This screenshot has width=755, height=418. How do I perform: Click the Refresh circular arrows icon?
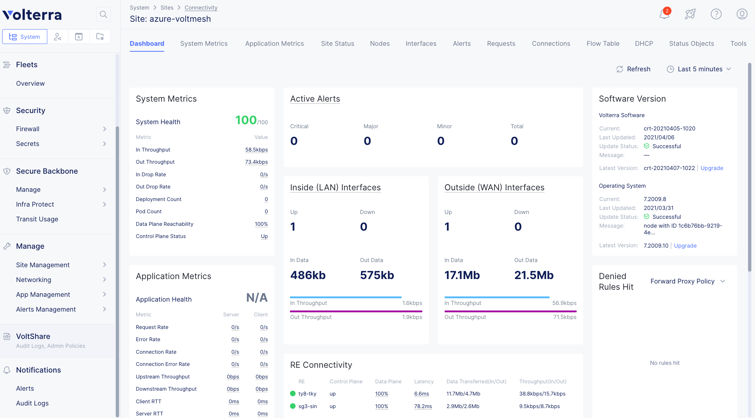point(620,69)
